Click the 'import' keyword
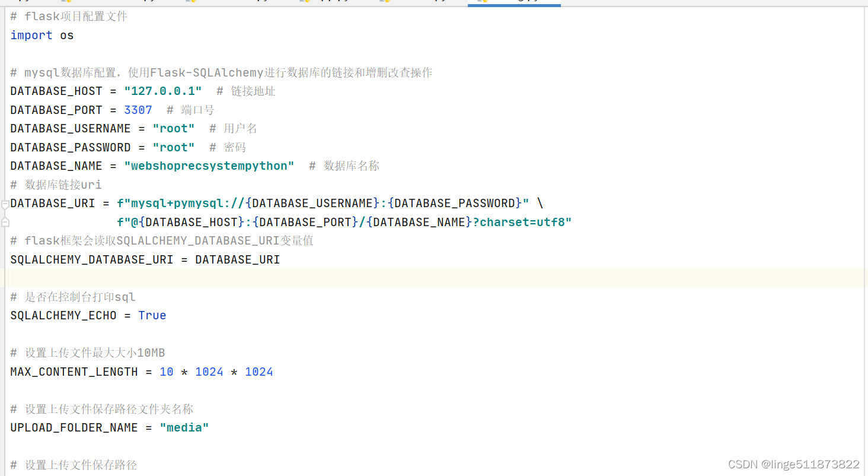The height and width of the screenshot is (476, 868). click(x=31, y=35)
